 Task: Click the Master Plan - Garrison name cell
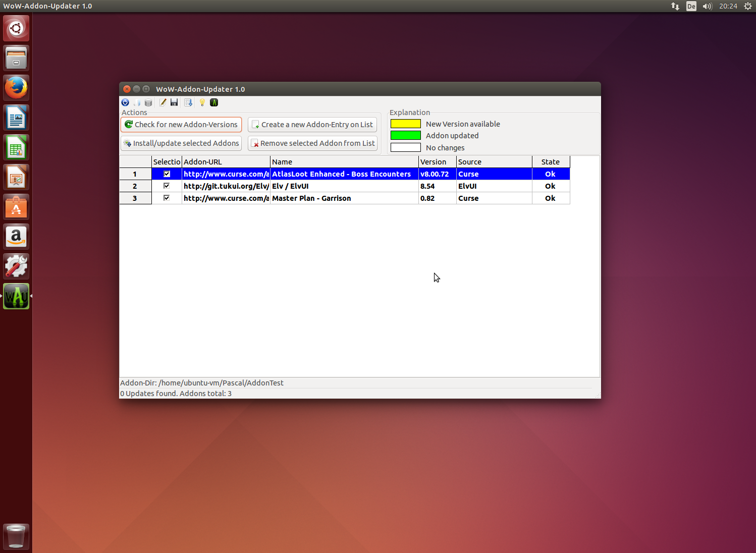point(345,198)
